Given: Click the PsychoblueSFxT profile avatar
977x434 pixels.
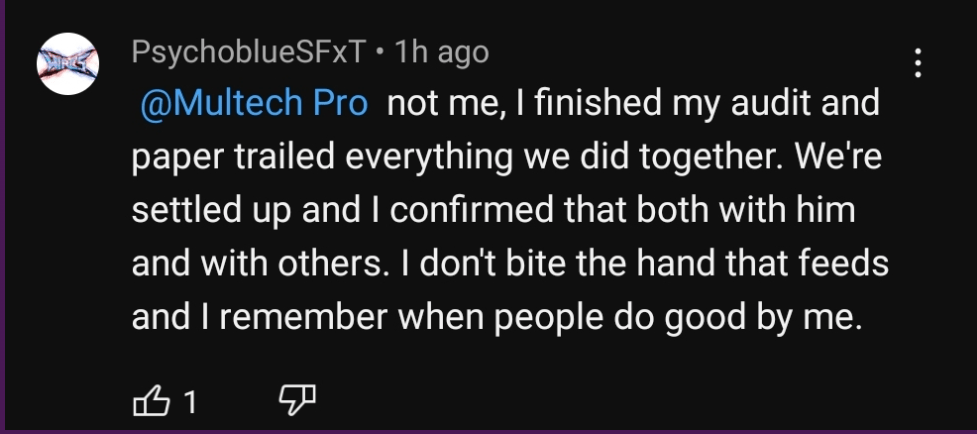Looking at the screenshot, I should [67, 65].
